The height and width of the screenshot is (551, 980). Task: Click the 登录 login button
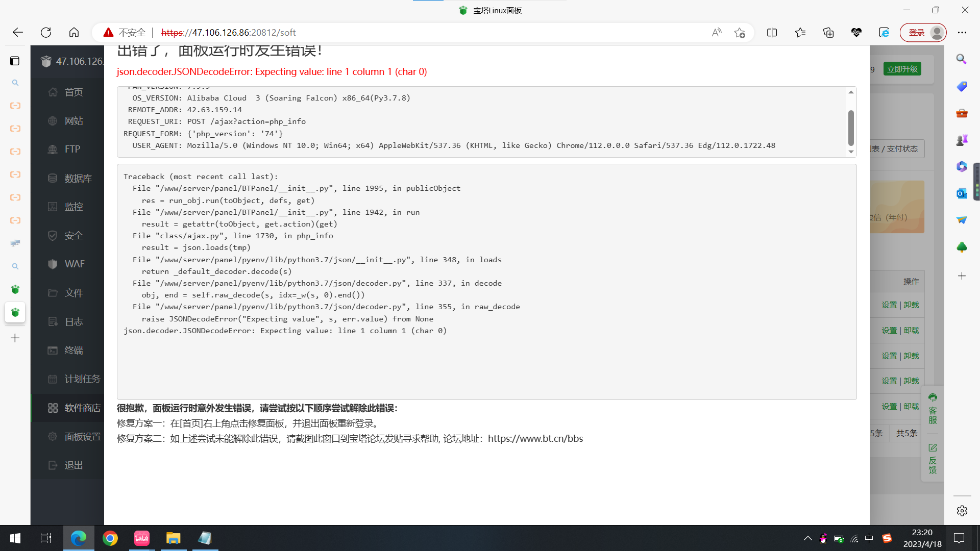(923, 33)
